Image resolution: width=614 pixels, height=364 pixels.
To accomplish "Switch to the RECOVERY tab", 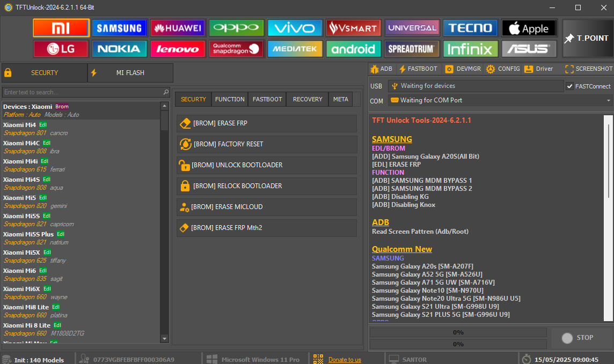I will pos(308,99).
